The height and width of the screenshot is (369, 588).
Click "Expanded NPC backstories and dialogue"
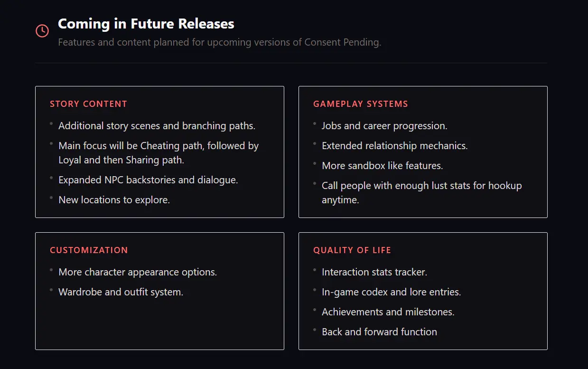point(148,180)
